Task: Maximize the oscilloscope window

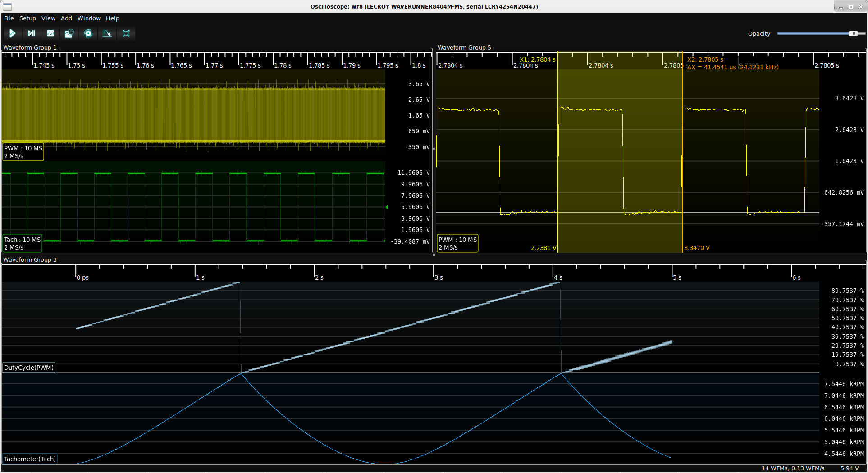Action: click(x=850, y=7)
